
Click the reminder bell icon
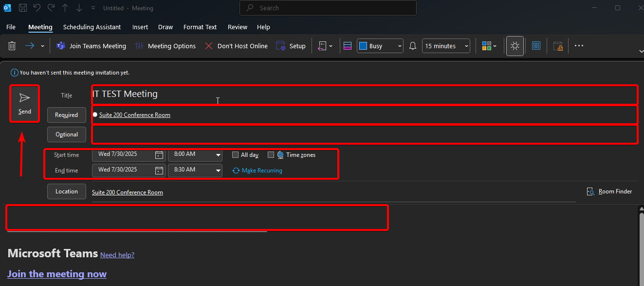[x=413, y=46]
